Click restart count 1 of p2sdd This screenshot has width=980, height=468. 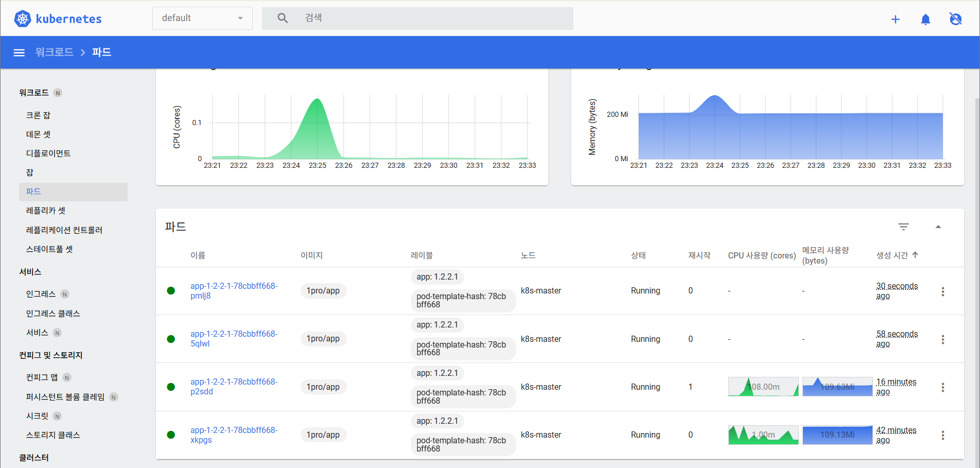click(690, 387)
